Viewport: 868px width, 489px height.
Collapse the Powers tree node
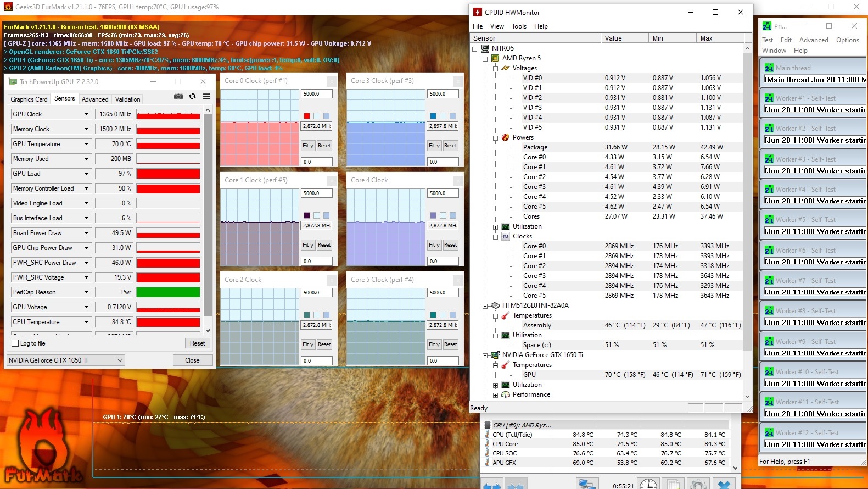[495, 138]
